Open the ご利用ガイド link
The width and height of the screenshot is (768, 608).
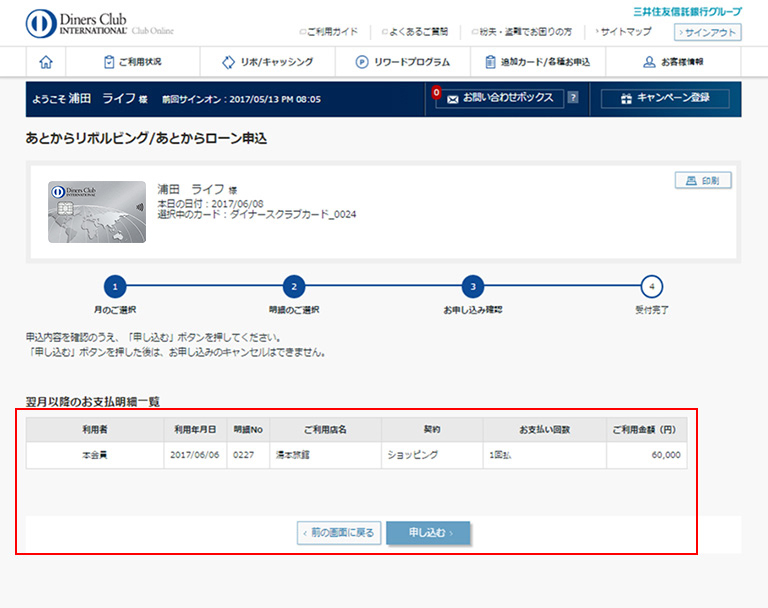click(330, 32)
